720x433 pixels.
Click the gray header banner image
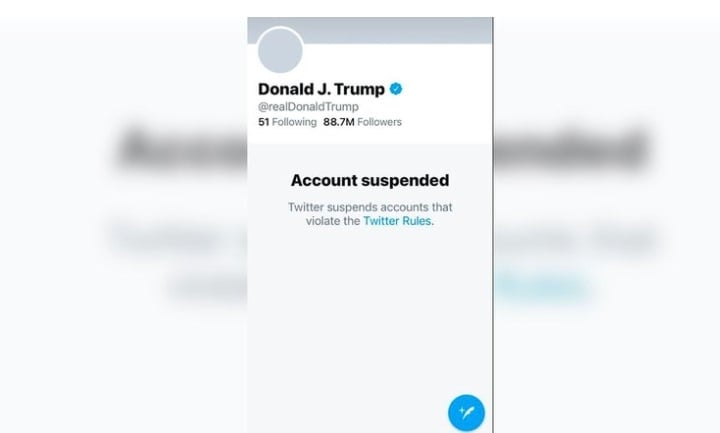370,30
